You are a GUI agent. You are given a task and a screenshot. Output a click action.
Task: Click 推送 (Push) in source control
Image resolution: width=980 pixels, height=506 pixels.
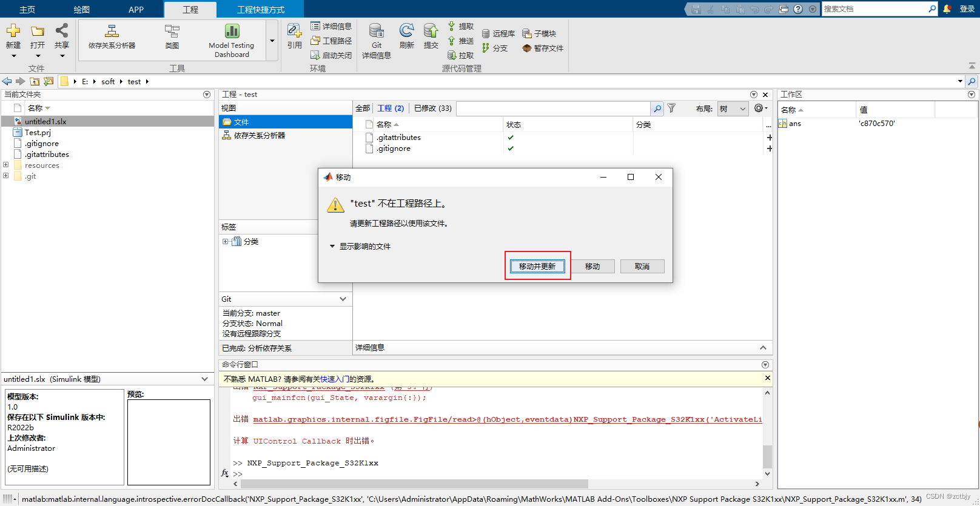click(461, 41)
